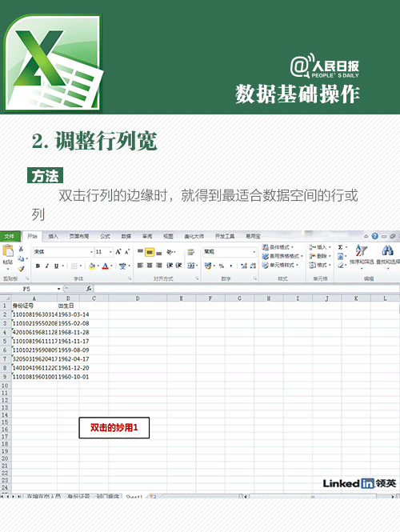Select the Format Painter brush icon
Image resolution: width=400 pixels, height=532 pixels.
[21, 269]
